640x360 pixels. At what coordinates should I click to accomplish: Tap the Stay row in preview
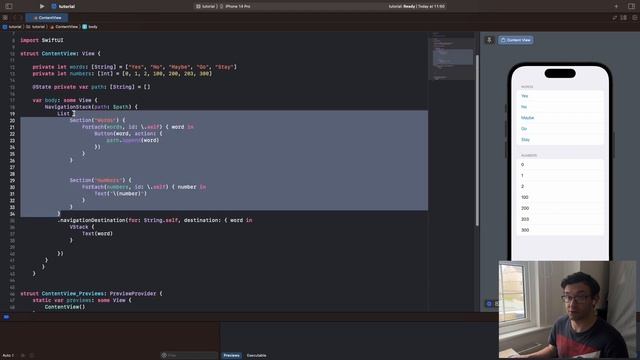560,140
